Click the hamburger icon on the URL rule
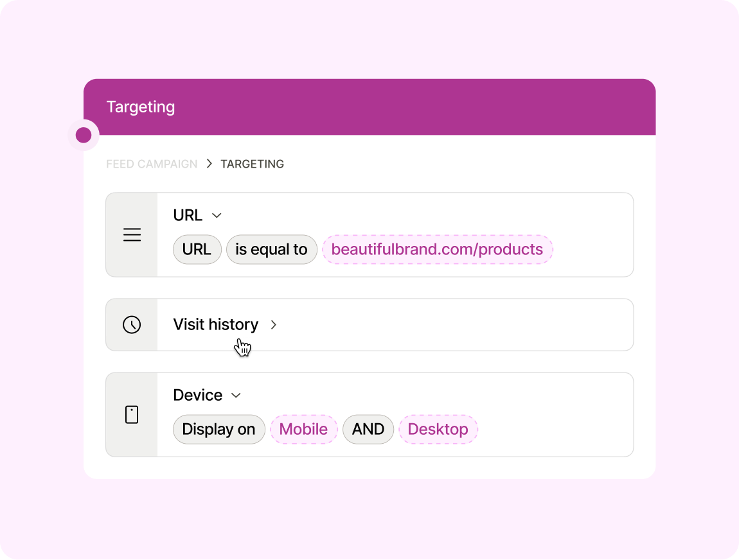The width and height of the screenshot is (739, 560). [132, 234]
